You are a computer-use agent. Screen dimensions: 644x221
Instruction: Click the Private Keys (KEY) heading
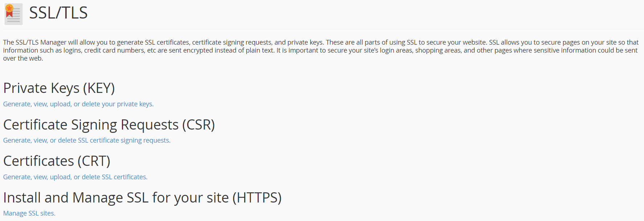59,88
